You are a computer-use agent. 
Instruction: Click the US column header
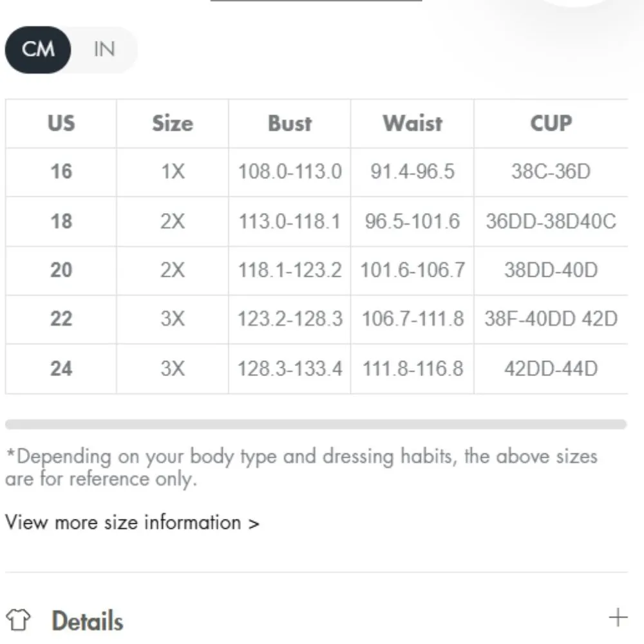61,123
